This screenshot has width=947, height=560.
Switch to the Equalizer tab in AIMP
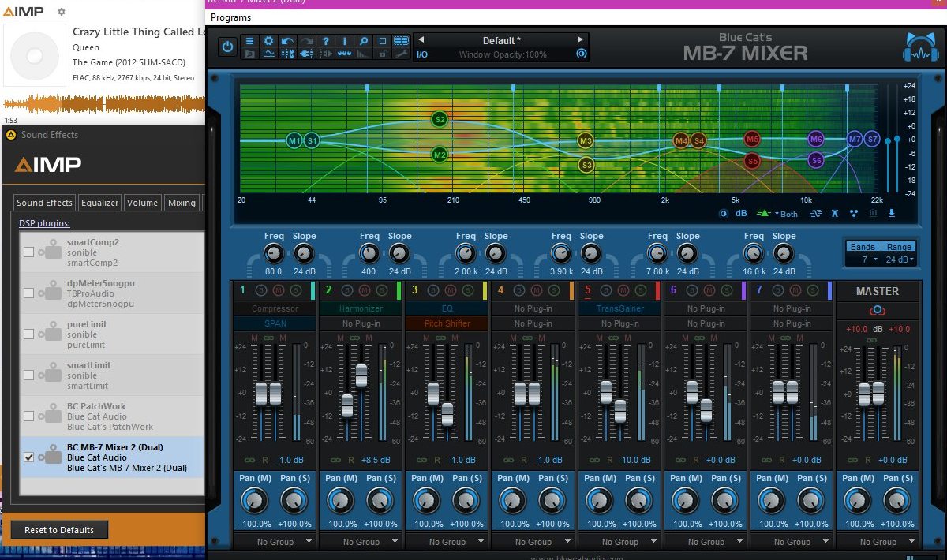(100, 203)
